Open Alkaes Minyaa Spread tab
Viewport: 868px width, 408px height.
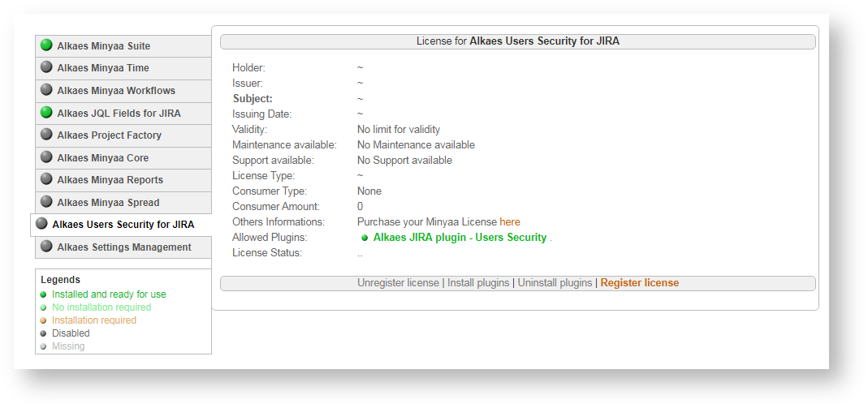click(123, 203)
